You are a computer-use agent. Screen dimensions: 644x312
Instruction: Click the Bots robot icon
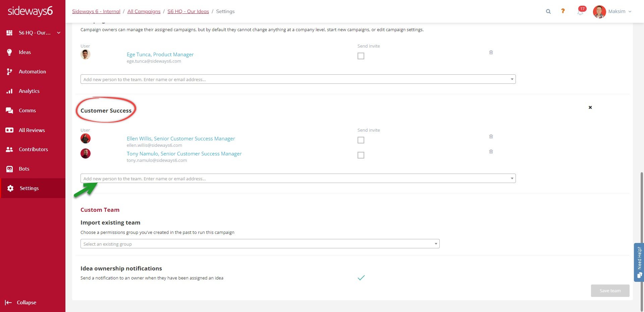pos(9,169)
